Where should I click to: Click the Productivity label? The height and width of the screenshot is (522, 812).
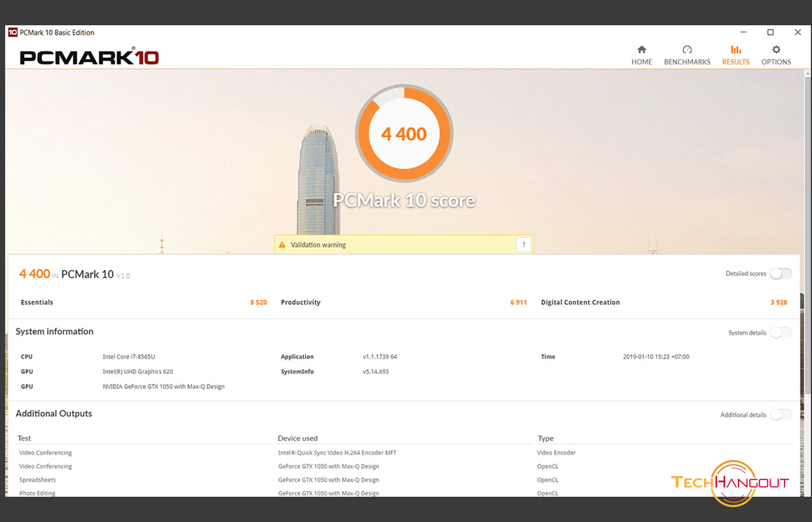[300, 302]
